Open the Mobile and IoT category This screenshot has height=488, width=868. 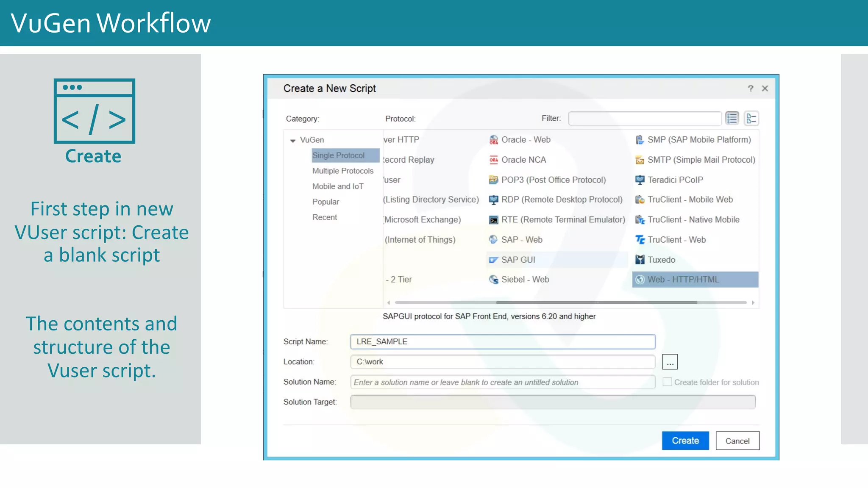point(337,186)
